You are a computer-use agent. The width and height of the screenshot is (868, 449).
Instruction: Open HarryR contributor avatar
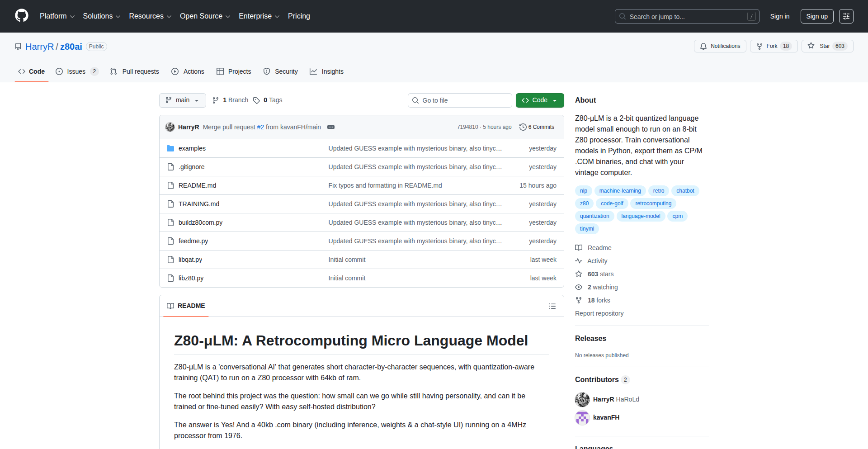click(582, 399)
